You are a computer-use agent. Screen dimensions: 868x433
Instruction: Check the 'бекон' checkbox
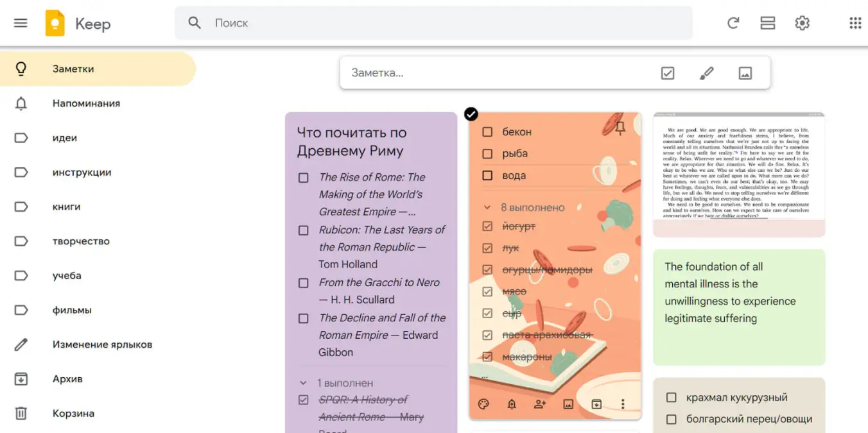click(487, 132)
